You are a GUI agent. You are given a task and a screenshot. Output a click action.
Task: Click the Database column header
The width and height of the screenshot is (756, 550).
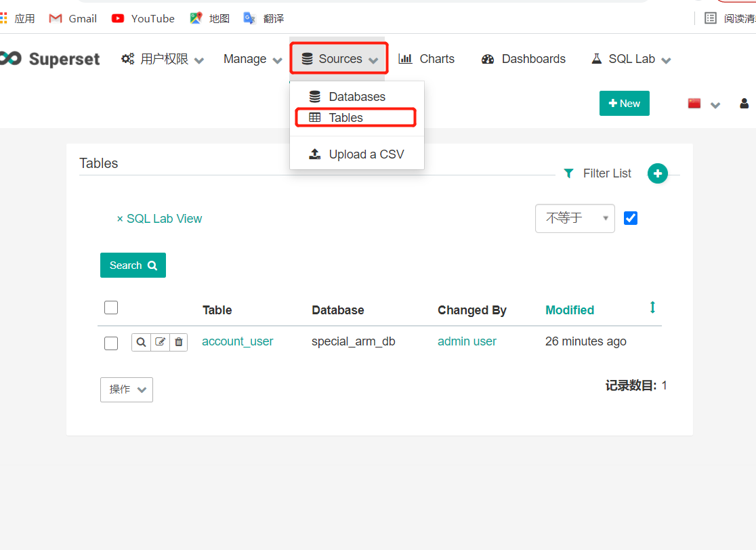tap(337, 310)
